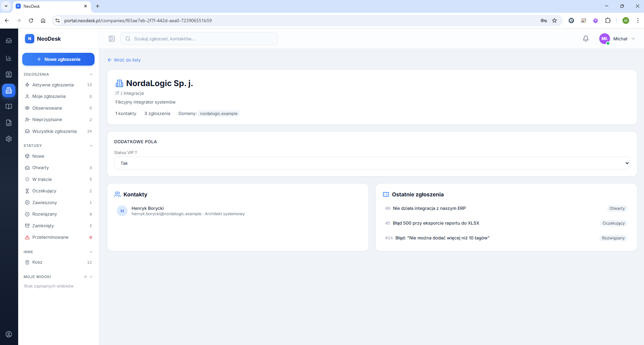Open Wszystkie zgłoszenia
The width and height of the screenshot is (644, 345).
click(x=58, y=131)
